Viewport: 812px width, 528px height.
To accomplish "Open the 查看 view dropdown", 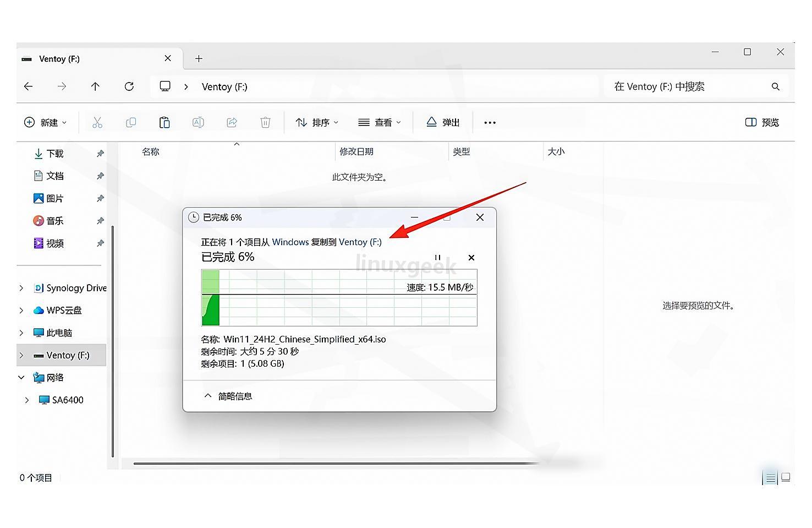I will coord(380,122).
